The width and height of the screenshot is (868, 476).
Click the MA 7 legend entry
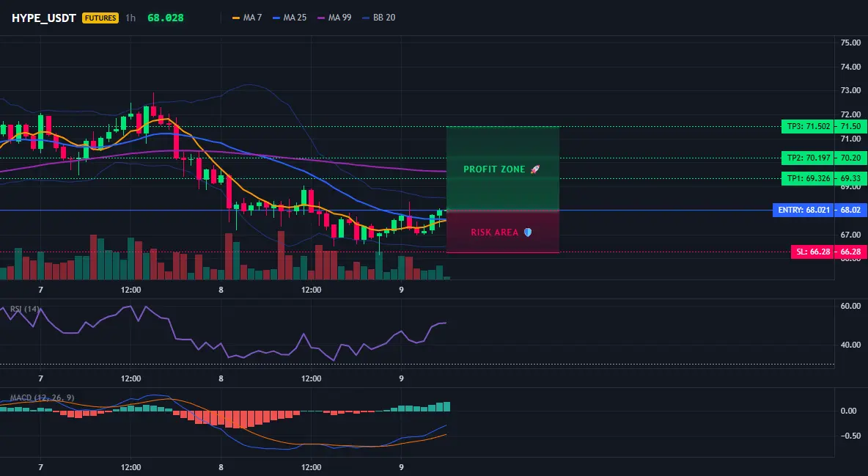pyautogui.click(x=247, y=18)
